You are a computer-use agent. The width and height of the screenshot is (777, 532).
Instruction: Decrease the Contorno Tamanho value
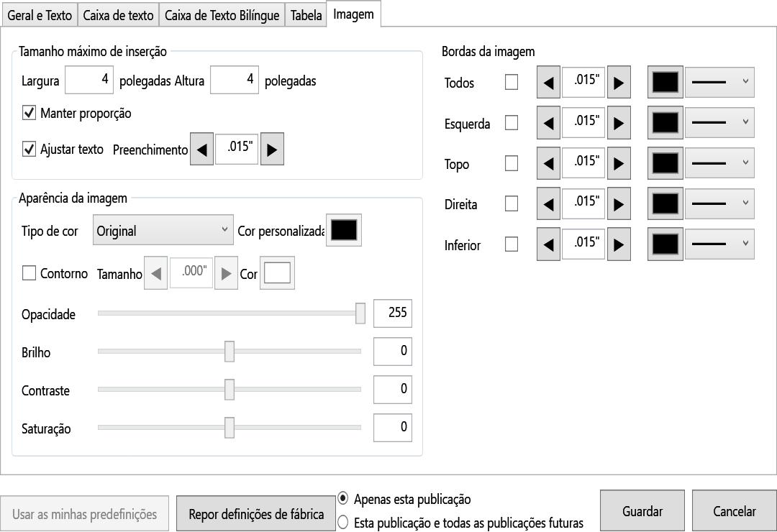tap(155, 273)
